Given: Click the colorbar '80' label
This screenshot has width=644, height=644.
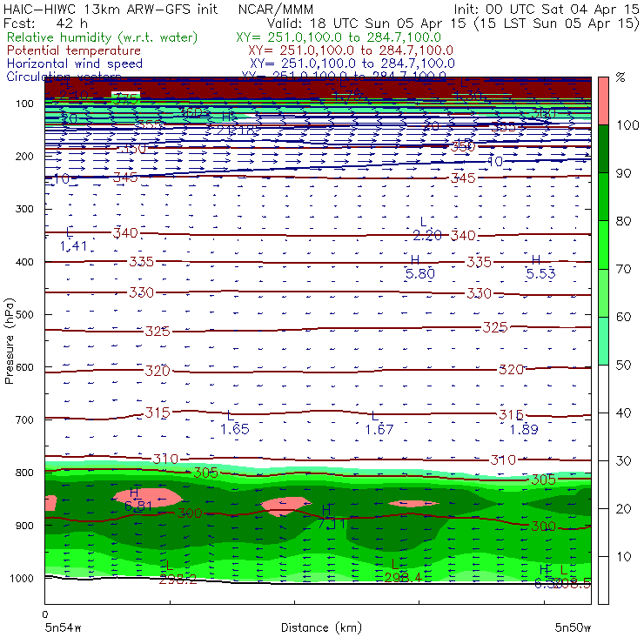Looking at the screenshot, I should point(623,221).
